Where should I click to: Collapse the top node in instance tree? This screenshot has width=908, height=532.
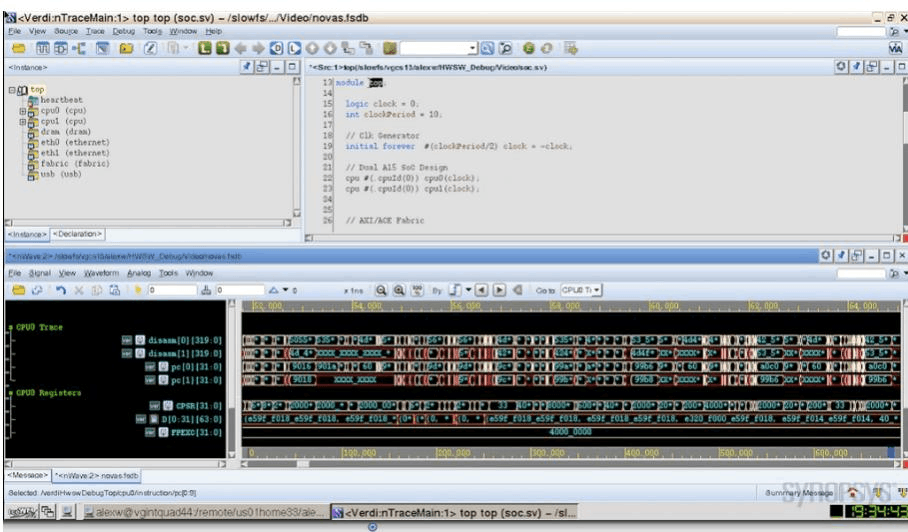(x=12, y=90)
